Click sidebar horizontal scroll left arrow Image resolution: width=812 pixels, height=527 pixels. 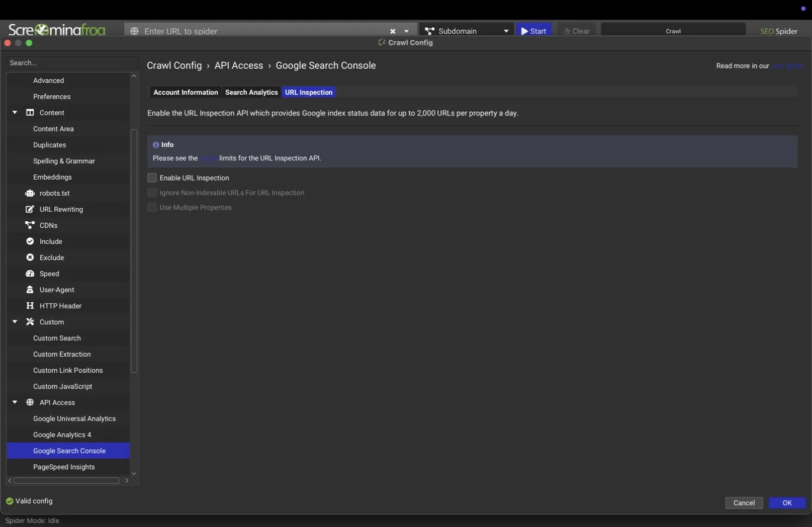click(9, 480)
